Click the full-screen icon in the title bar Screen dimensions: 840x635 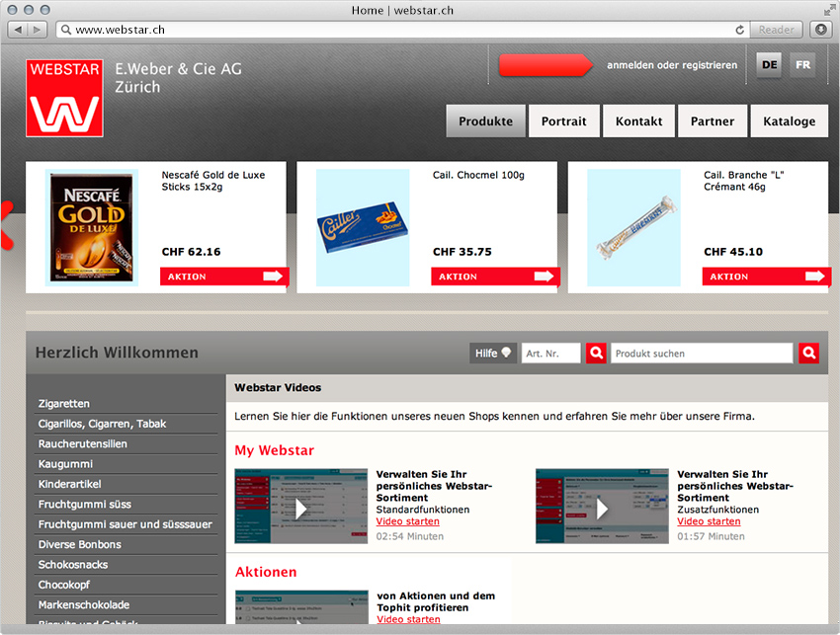tap(829, 10)
